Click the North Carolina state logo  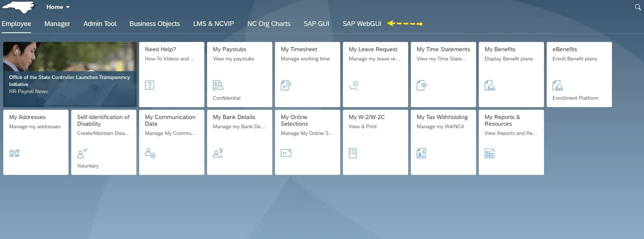click(19, 7)
